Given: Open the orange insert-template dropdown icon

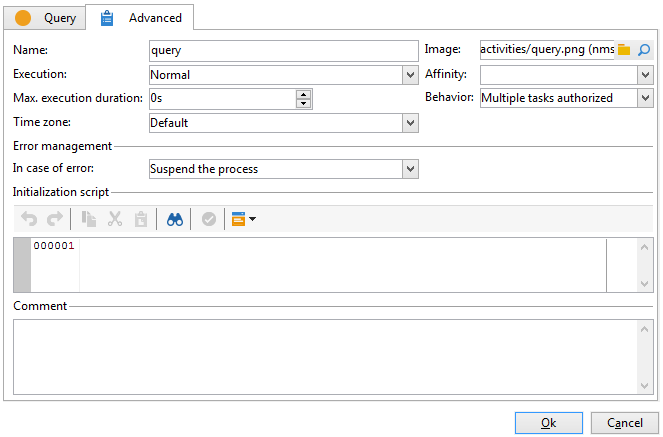Looking at the screenshot, I should point(244,219).
